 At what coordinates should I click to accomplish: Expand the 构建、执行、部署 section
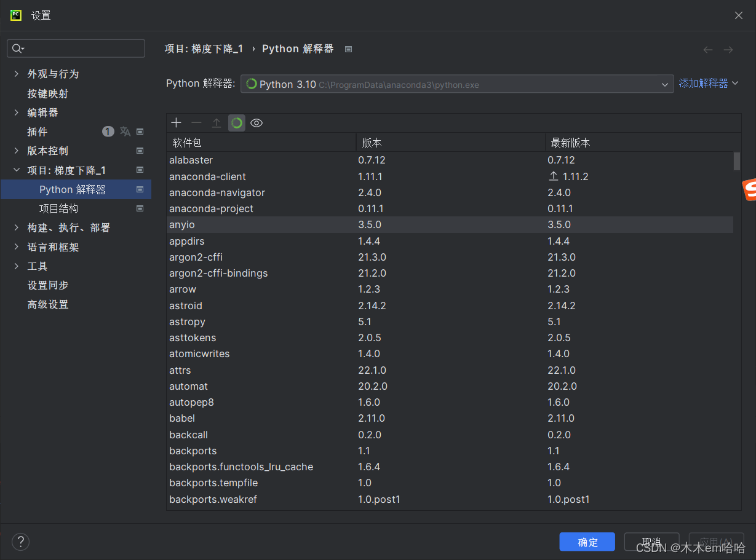pyautogui.click(x=17, y=228)
